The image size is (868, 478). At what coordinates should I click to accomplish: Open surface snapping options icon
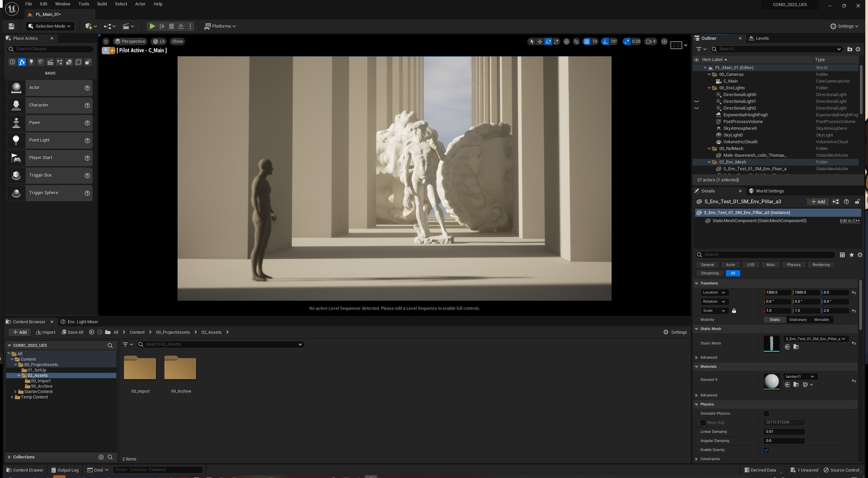point(576,42)
